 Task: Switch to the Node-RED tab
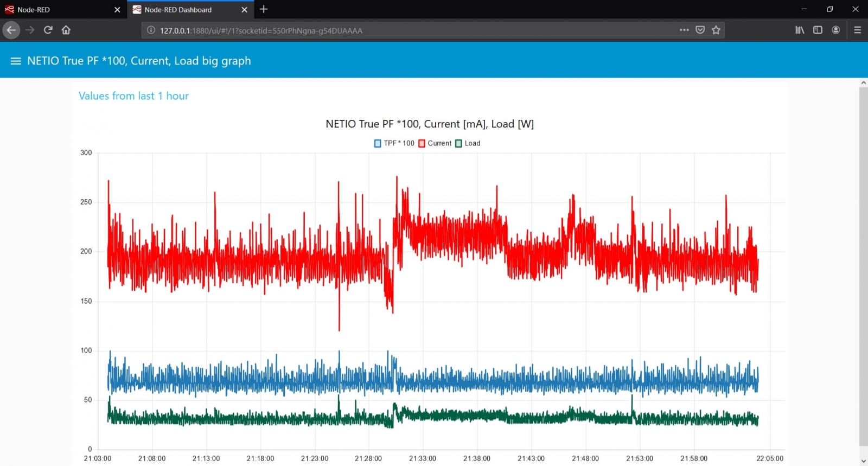[x=63, y=9]
